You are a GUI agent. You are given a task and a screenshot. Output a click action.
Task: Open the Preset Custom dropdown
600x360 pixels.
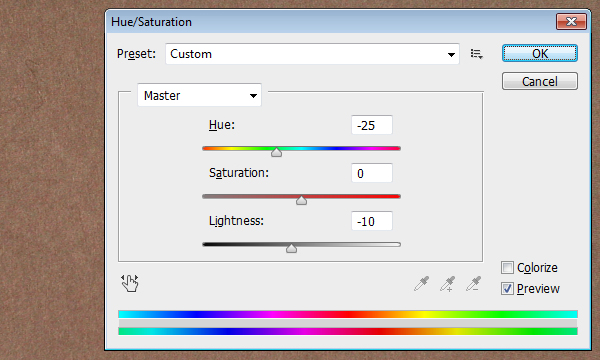312,54
